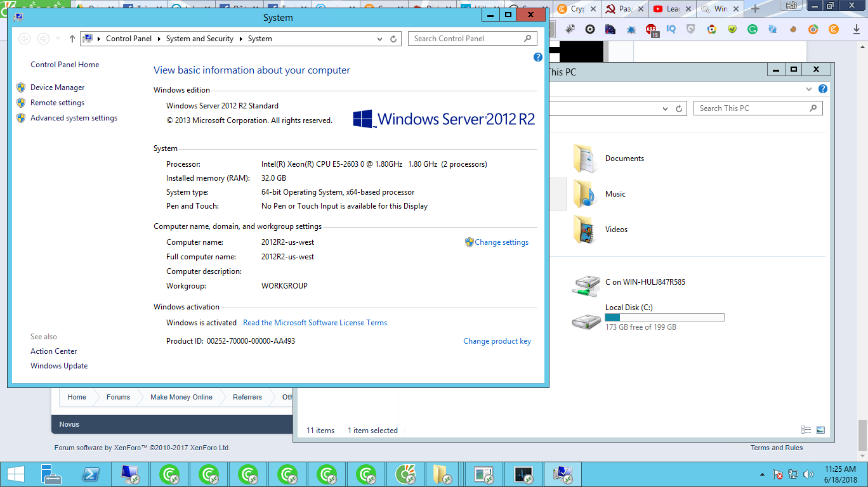Open a new browser tab
This screenshot has width=868, height=487.
click(x=755, y=9)
